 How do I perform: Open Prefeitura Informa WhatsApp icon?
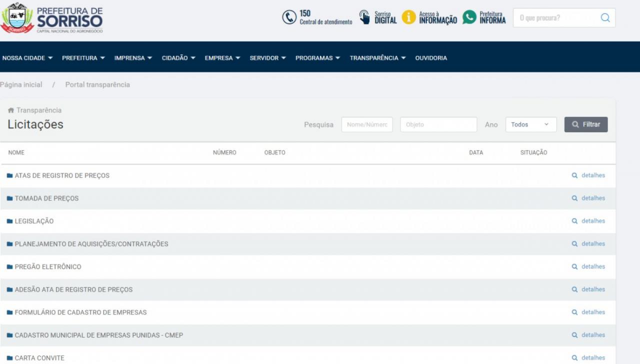(x=469, y=17)
